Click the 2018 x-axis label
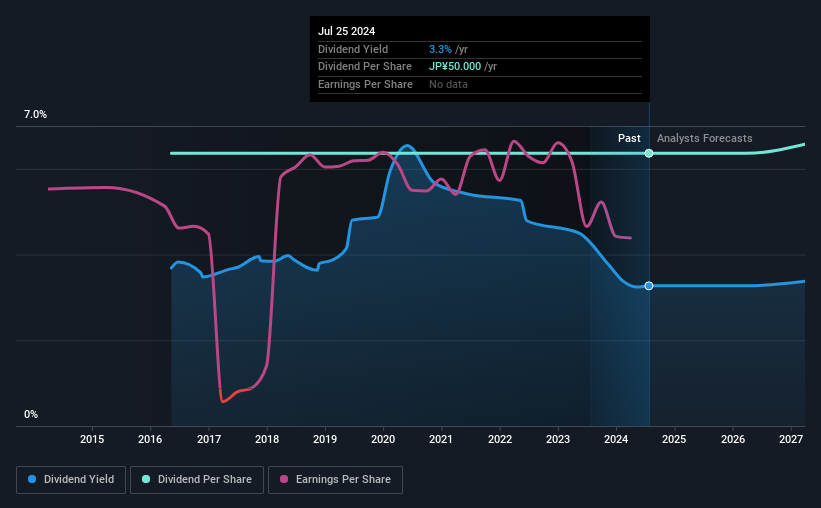The image size is (821, 508). (267, 439)
